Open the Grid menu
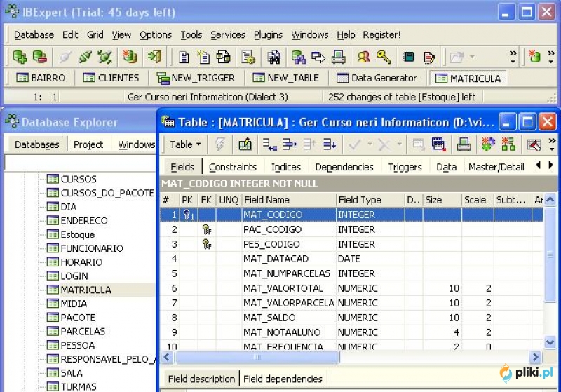Screen dimensions: 561x392 (95, 34)
